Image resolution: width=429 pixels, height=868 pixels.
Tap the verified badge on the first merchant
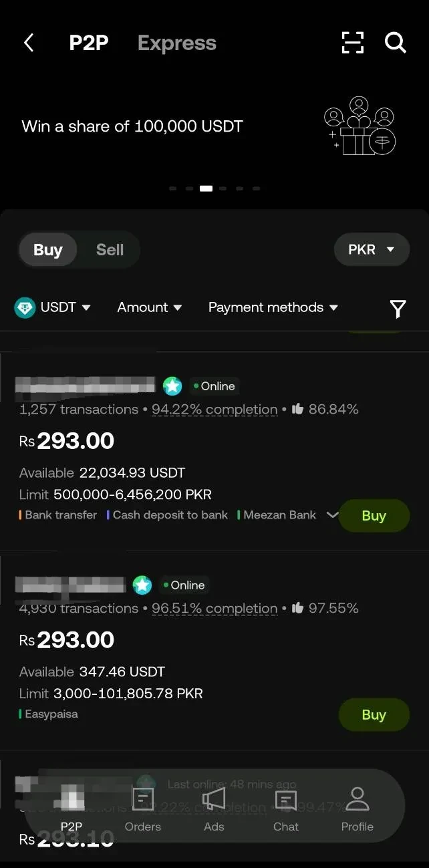pos(172,386)
